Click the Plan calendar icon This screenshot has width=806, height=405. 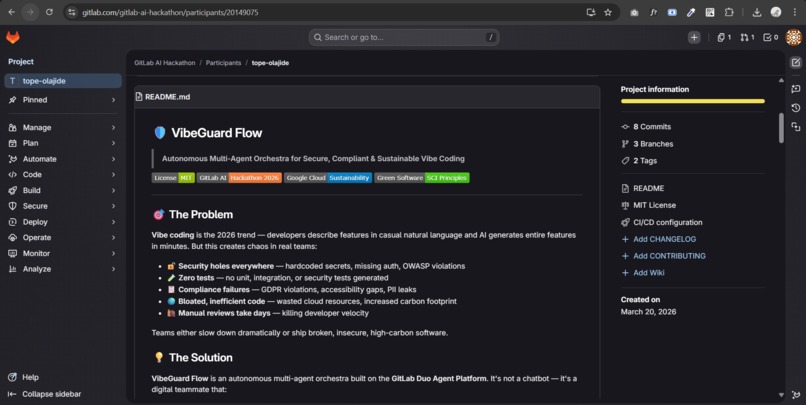(x=13, y=143)
